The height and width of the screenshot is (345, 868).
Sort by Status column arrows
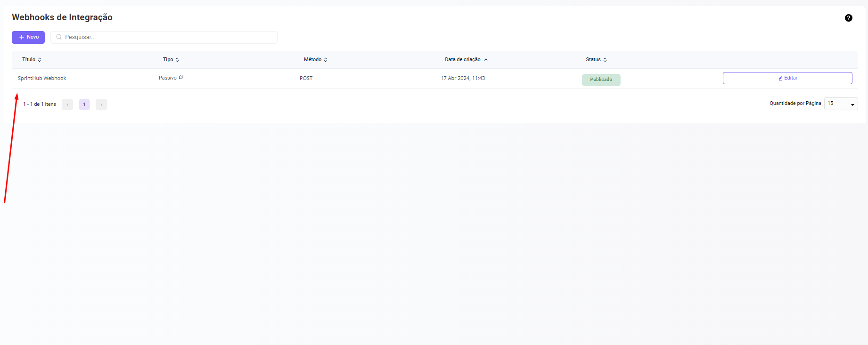(x=605, y=60)
